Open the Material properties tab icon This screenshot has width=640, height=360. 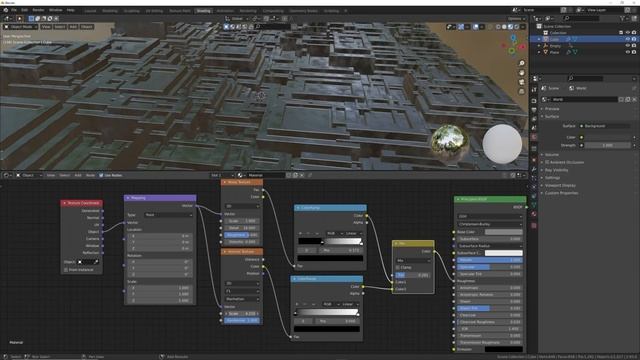[534, 214]
